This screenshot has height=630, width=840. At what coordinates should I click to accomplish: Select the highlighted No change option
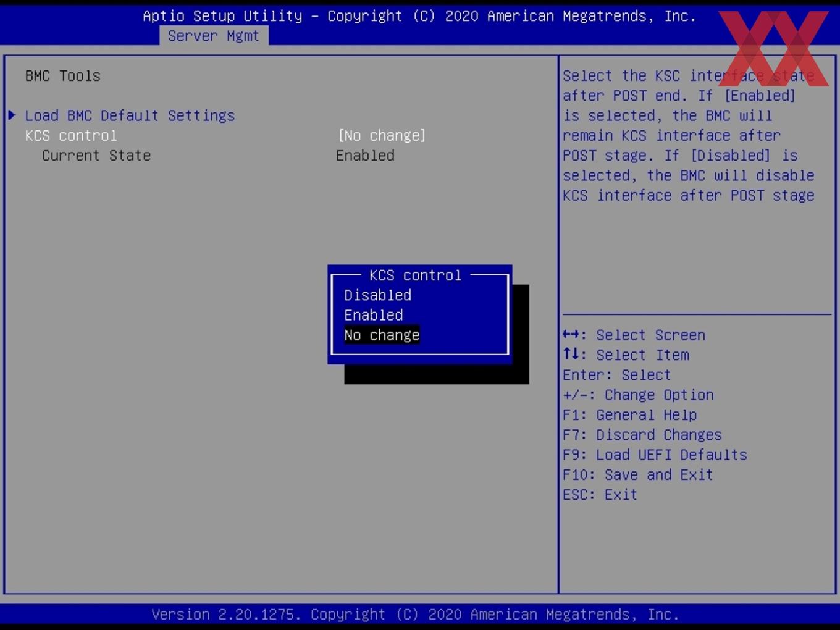coord(382,335)
